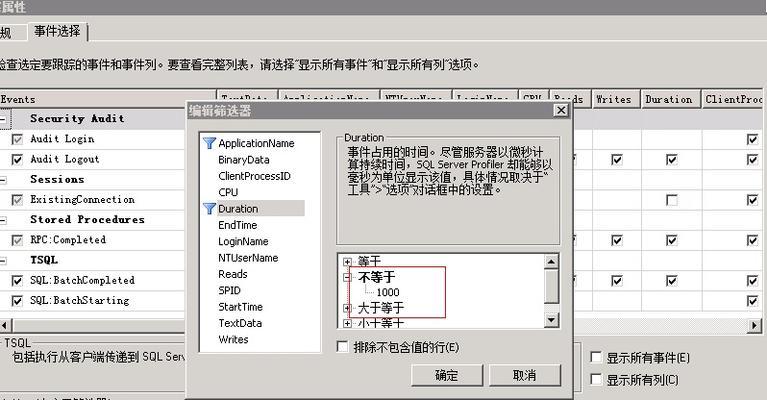The height and width of the screenshot is (400, 767).
Task: Toggle 排除不包含值的行 checkbox
Action: (342, 347)
